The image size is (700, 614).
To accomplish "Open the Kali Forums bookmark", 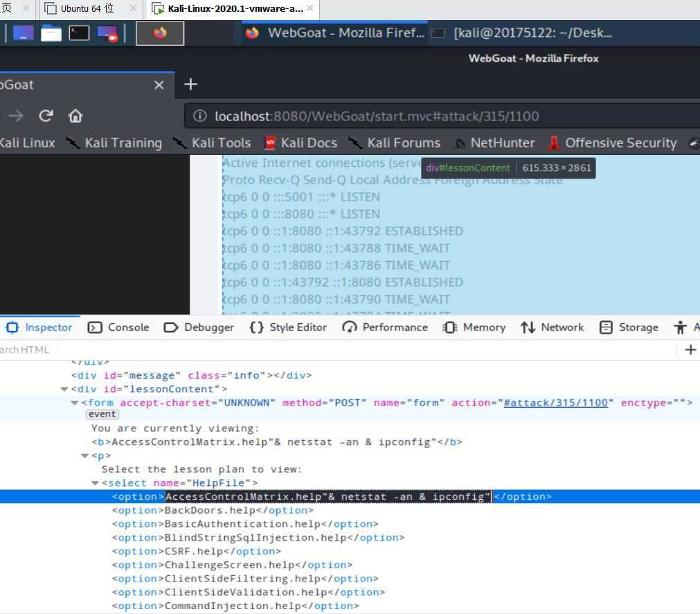I will pyautogui.click(x=395, y=143).
